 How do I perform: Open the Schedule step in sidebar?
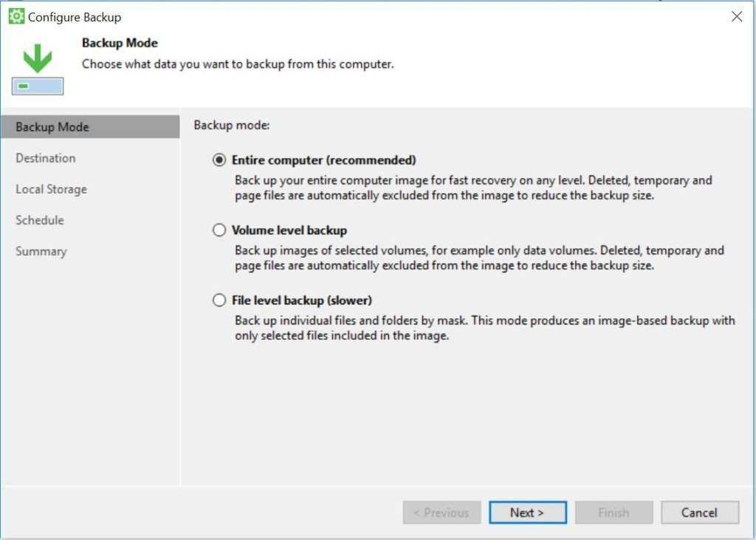[40, 220]
